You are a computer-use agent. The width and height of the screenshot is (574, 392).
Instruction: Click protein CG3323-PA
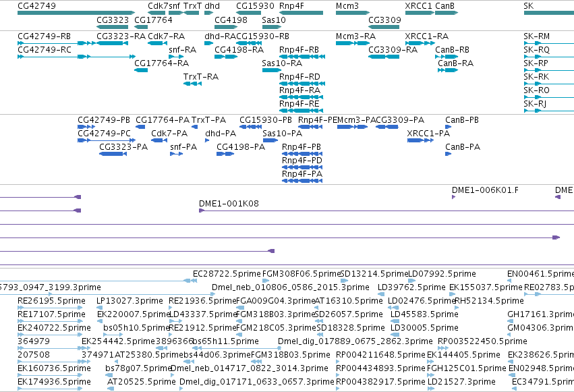pos(113,154)
